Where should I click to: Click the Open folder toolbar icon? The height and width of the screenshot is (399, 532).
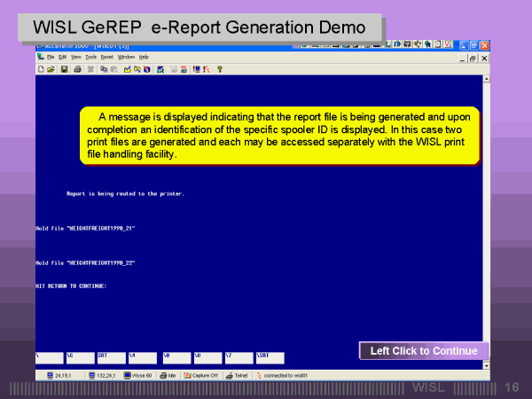(51, 68)
